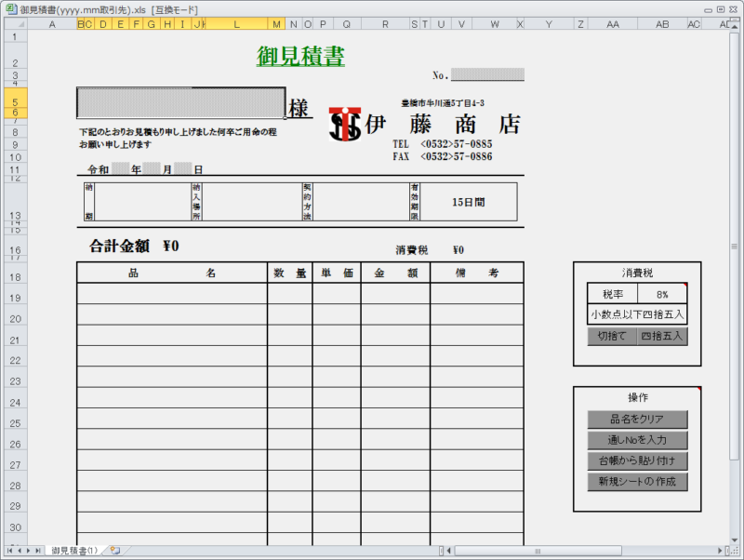
Task: Select column Y header
Action: coord(549,24)
